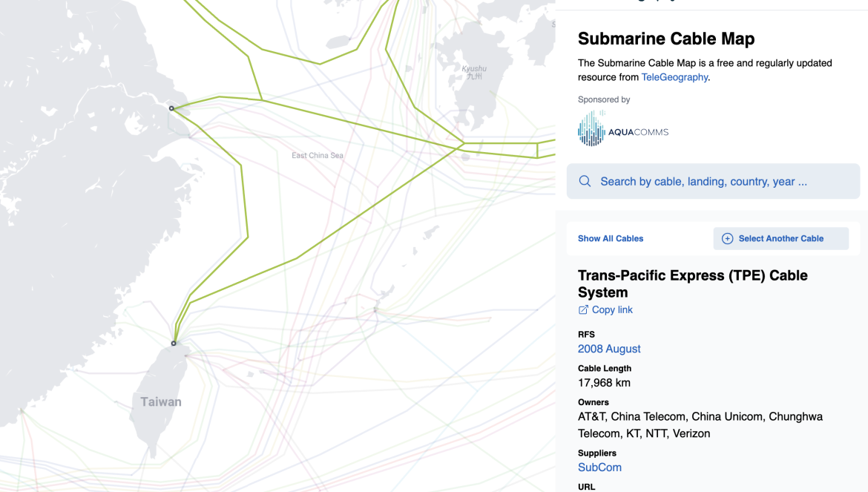This screenshot has height=492, width=868.
Task: Click the plus icon on Select Another Cable
Action: pos(727,238)
